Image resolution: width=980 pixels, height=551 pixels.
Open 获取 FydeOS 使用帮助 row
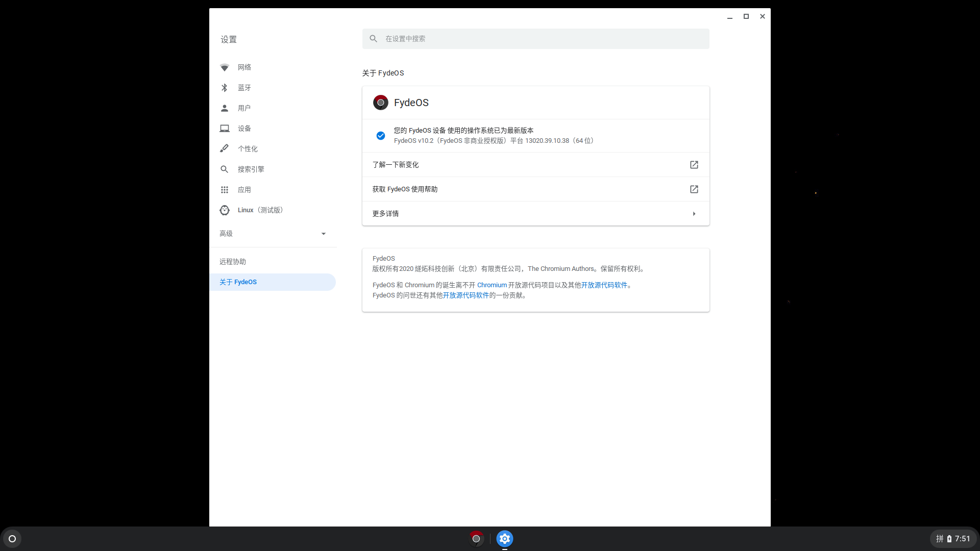(x=535, y=189)
